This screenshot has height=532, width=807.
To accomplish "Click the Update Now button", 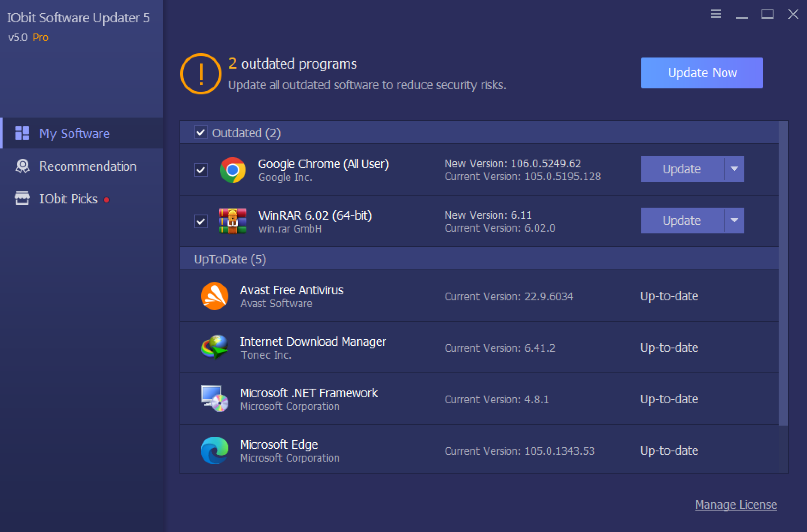I will (x=702, y=73).
